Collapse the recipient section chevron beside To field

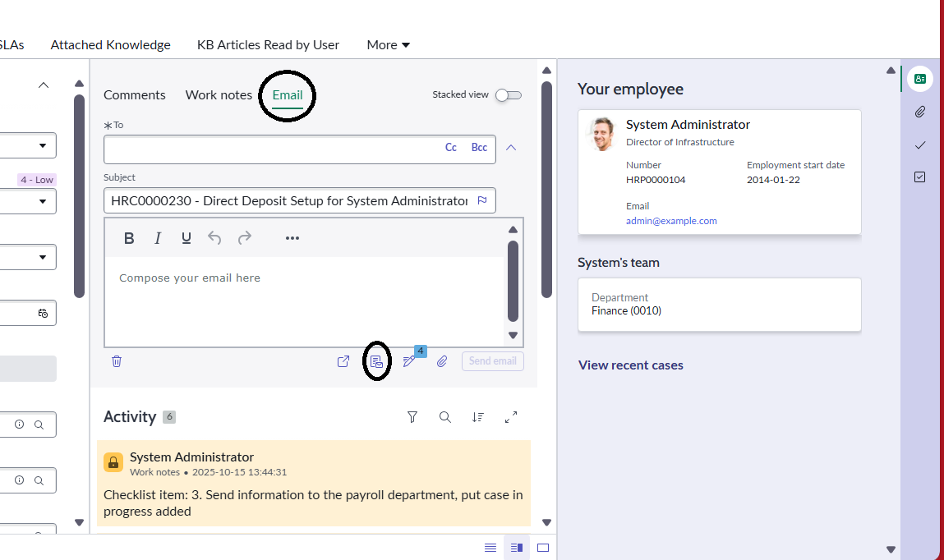(511, 147)
